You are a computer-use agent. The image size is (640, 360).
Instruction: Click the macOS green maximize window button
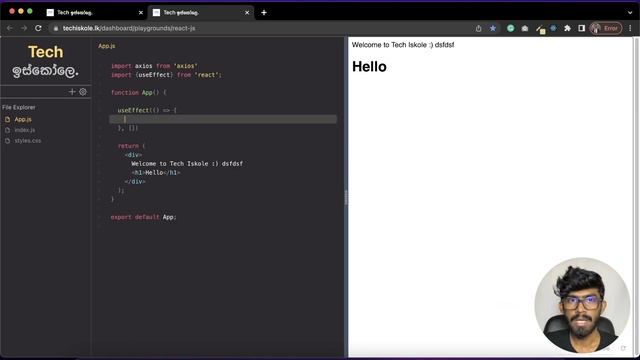click(30, 11)
